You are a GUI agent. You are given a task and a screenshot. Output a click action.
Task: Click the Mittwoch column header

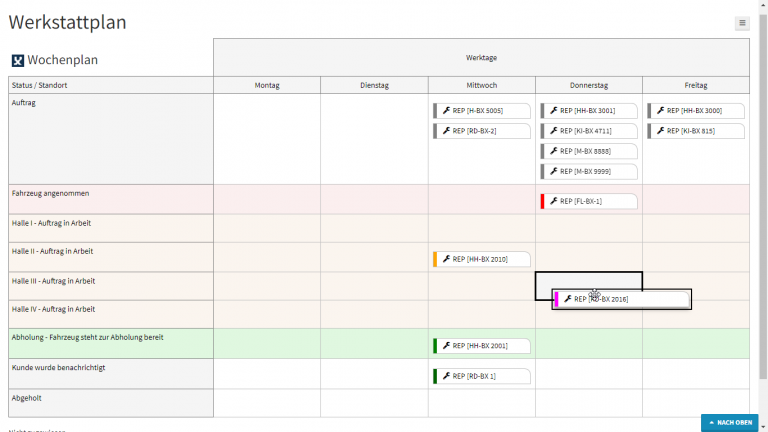(481, 85)
